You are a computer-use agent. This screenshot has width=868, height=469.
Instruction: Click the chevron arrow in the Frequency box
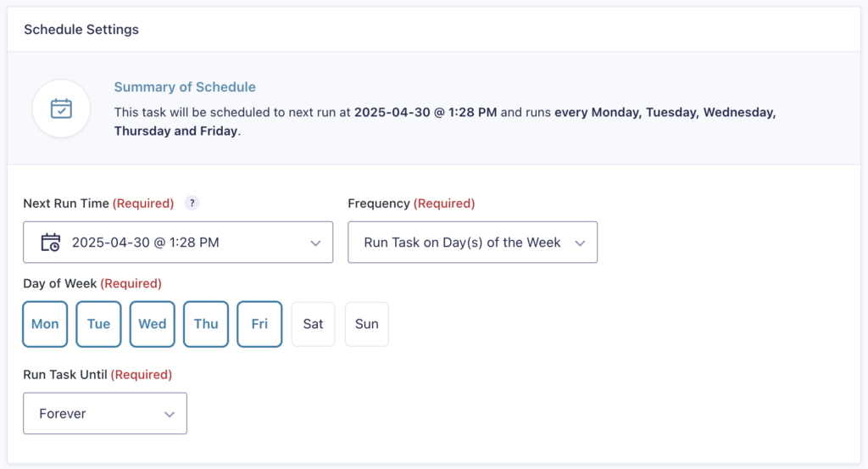point(580,243)
